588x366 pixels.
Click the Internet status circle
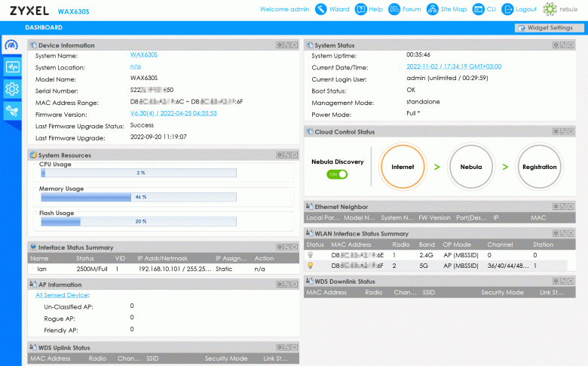point(403,167)
